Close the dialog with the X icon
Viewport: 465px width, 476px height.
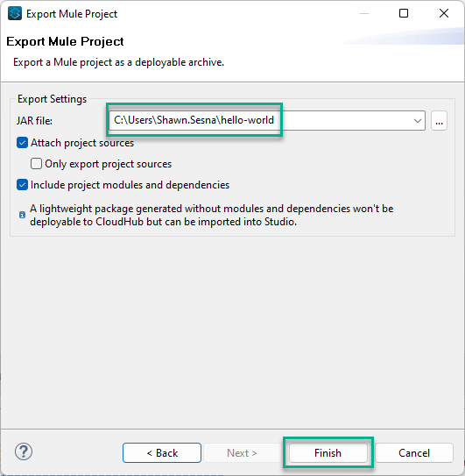coord(444,13)
